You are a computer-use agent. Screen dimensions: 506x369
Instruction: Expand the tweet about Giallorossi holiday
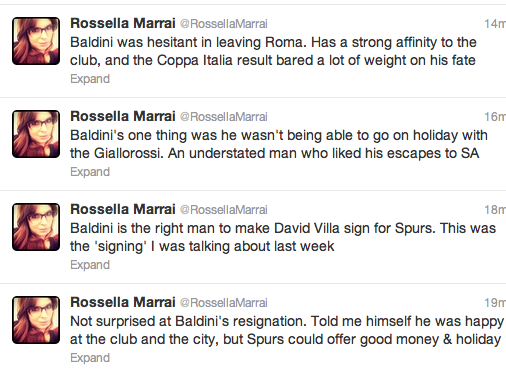point(90,172)
